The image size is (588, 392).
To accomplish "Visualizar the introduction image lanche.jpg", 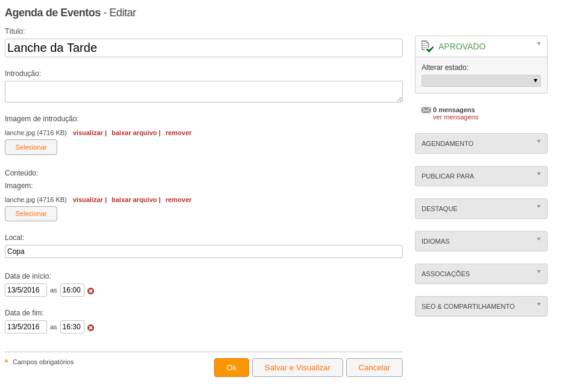I will (x=88, y=133).
